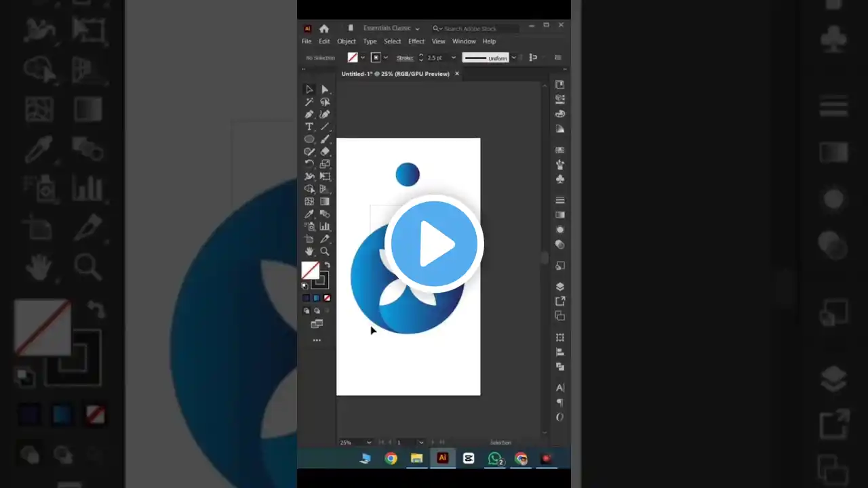Image resolution: width=868 pixels, height=488 pixels.
Task: Set paint mode to None
Action: [x=328, y=298]
